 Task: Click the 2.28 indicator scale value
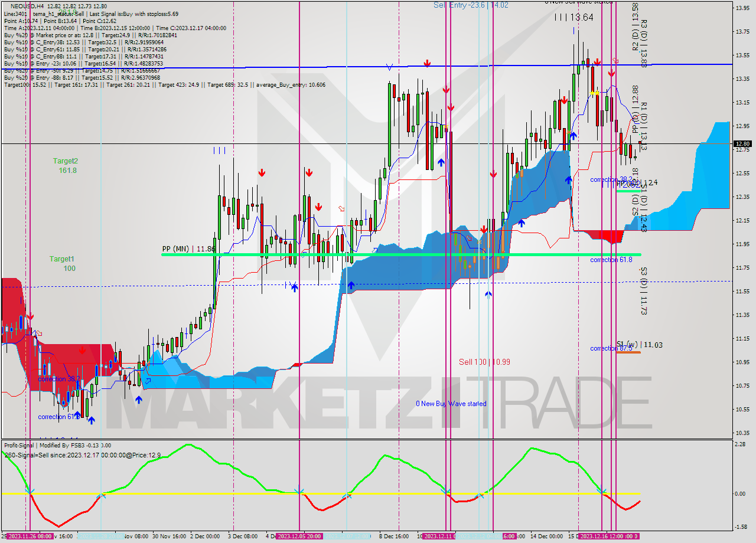(740, 444)
